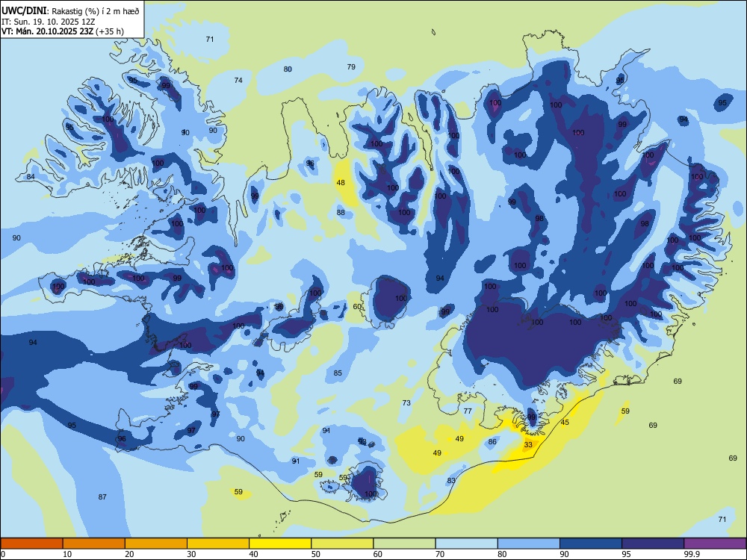Image resolution: width=747 pixels, height=560 pixels.
Task: Choose the very light blue 70–80 legend swatch
Action: 466,544
